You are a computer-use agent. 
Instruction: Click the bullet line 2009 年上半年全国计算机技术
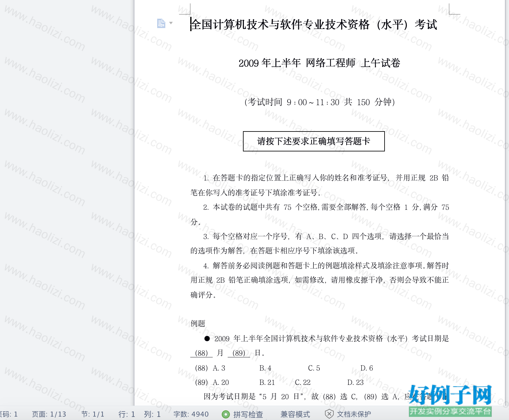327,338
